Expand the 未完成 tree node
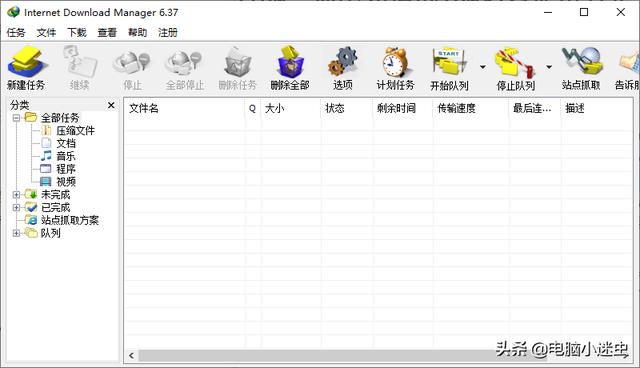640x368 pixels. click(x=16, y=195)
